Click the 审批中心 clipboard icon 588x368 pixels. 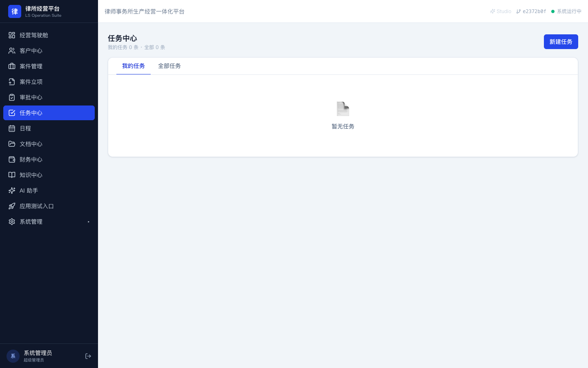(12, 97)
